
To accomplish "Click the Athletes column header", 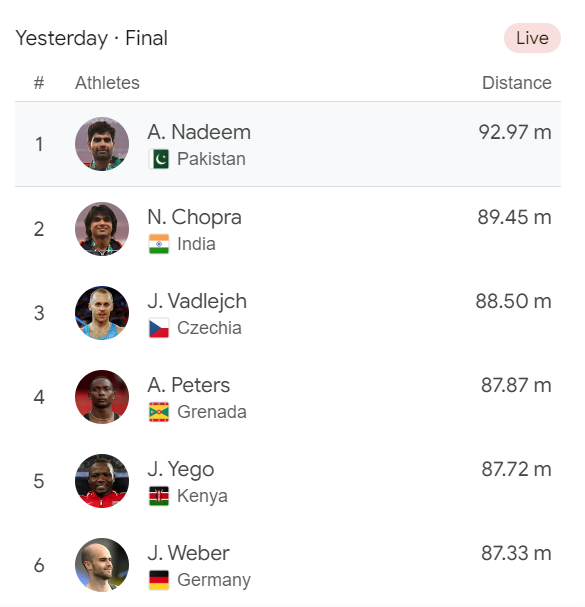I will (107, 82).
